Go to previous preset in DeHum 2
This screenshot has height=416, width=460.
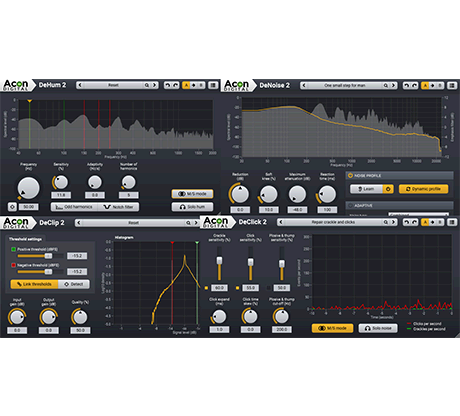(80, 85)
